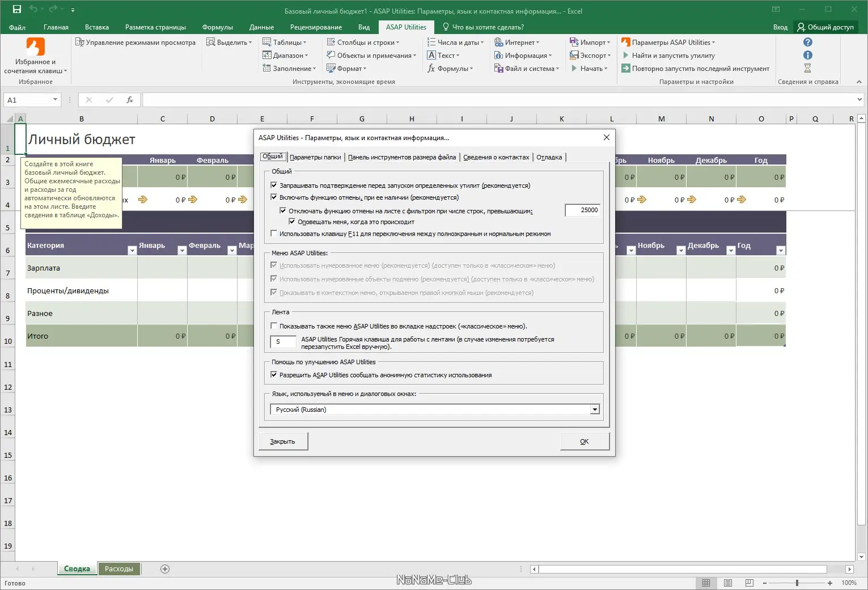The width and height of the screenshot is (868, 590).
Task: Open filter dropdown for Категория column
Action: (132, 250)
